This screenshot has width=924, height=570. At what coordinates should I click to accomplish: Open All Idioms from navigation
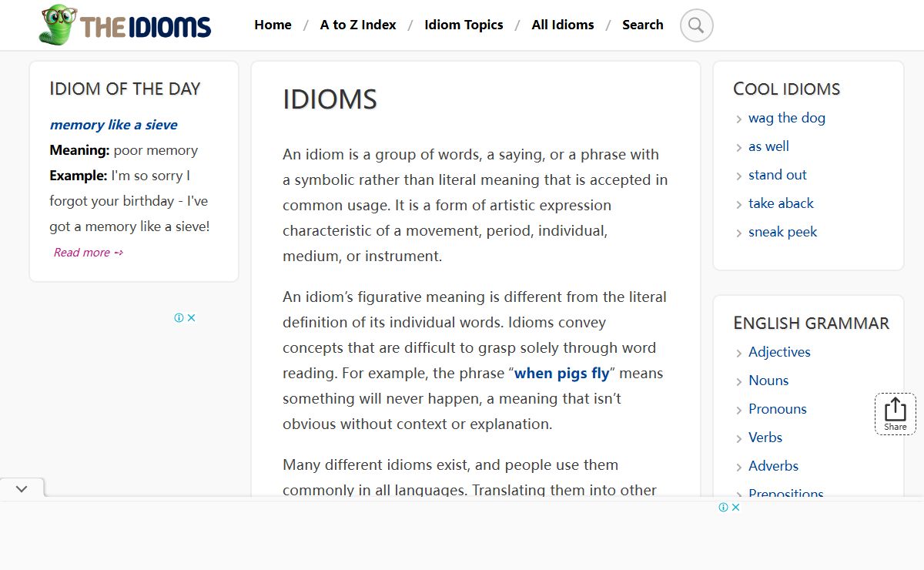pyautogui.click(x=563, y=25)
